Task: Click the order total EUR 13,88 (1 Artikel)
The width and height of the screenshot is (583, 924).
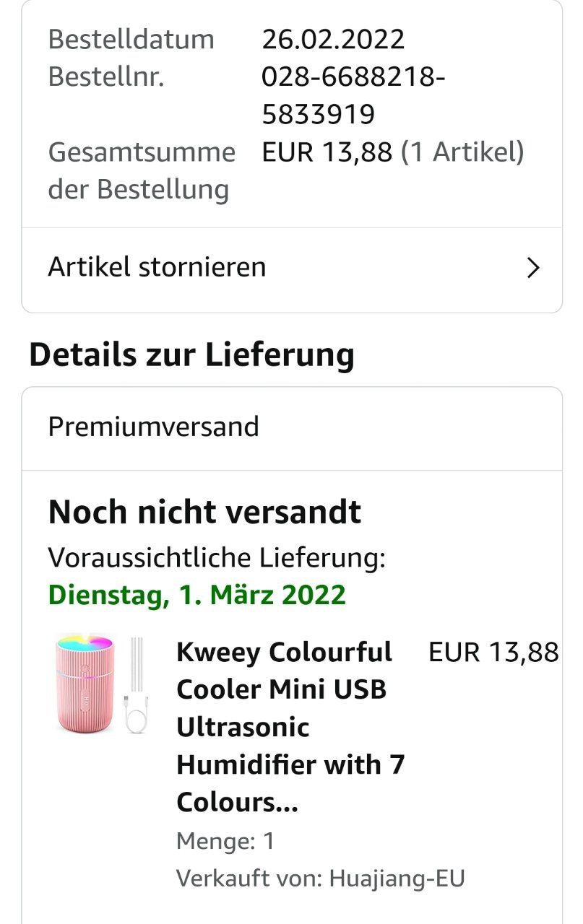Action: click(392, 152)
